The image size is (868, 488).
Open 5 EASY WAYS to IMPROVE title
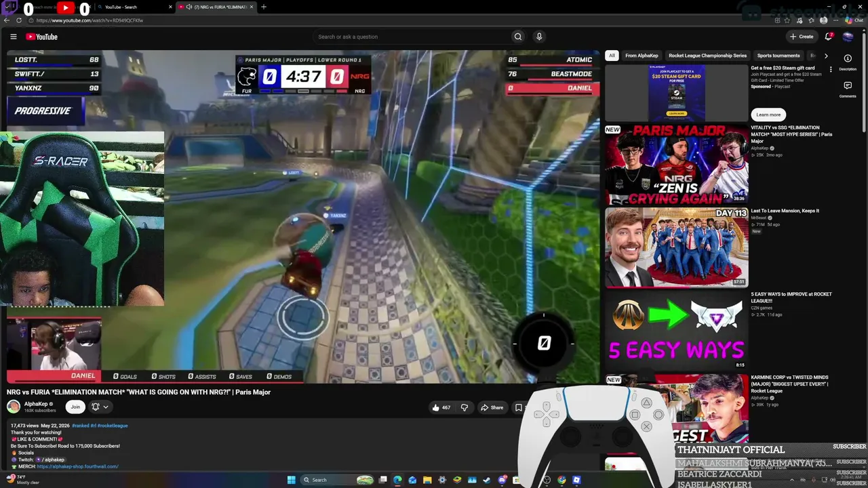(x=791, y=298)
